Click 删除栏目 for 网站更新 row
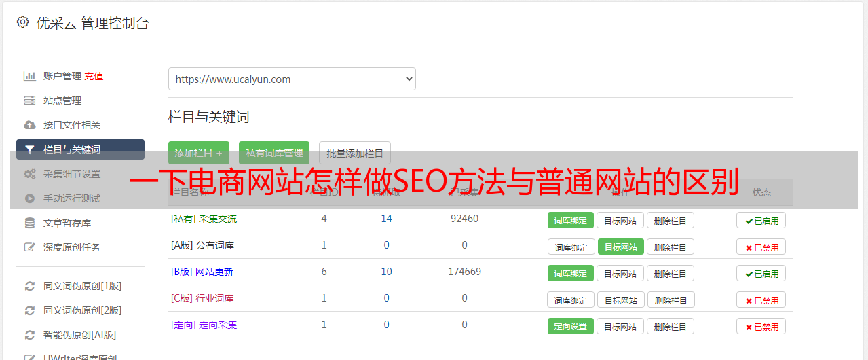Viewport: 868px width, 360px height. coord(670,273)
